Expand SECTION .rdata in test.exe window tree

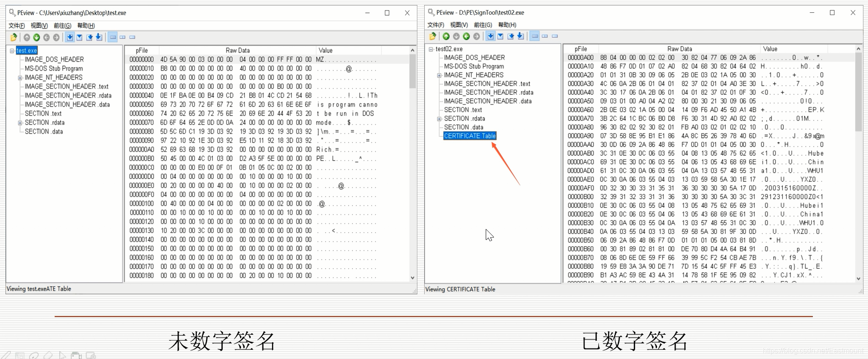[20, 123]
